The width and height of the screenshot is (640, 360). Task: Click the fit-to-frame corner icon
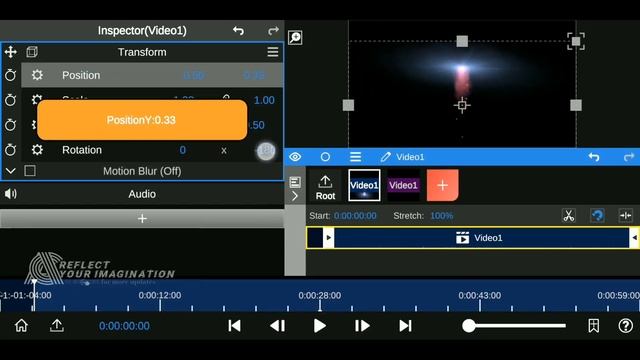pos(576,41)
